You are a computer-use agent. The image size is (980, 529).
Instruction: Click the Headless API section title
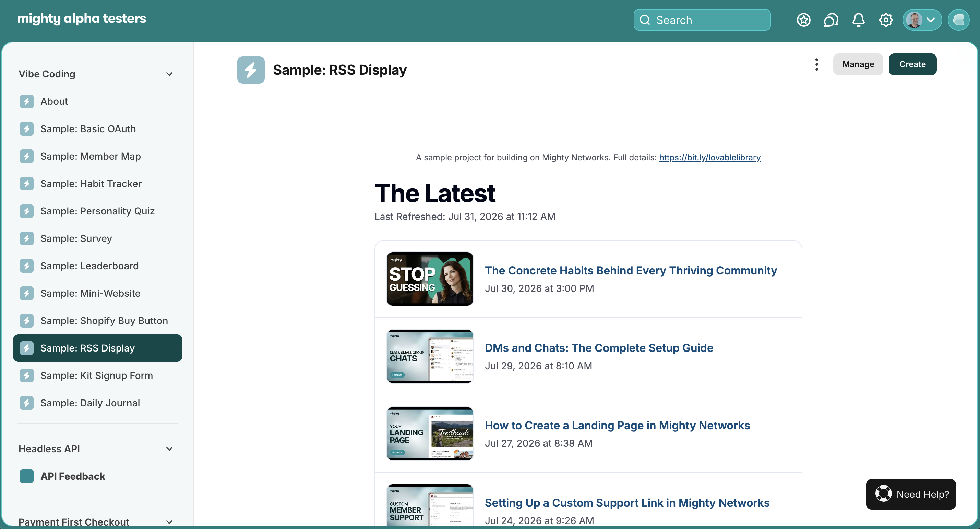(x=49, y=449)
